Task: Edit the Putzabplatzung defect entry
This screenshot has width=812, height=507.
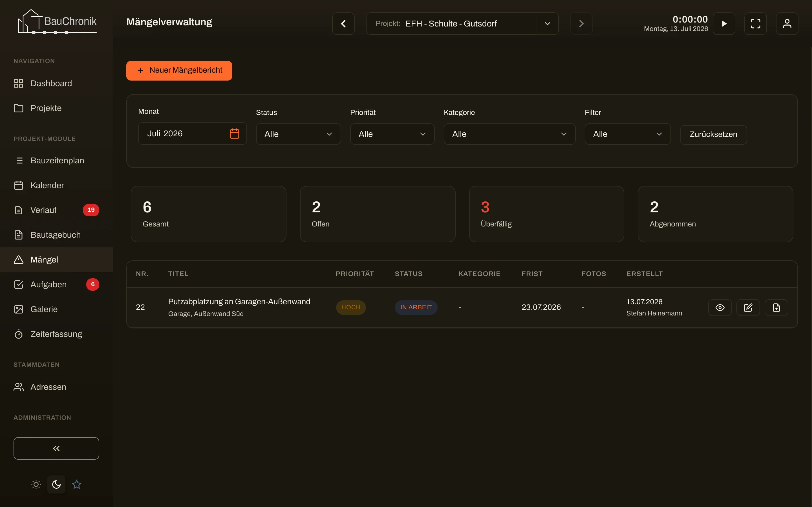Action: [x=748, y=308]
